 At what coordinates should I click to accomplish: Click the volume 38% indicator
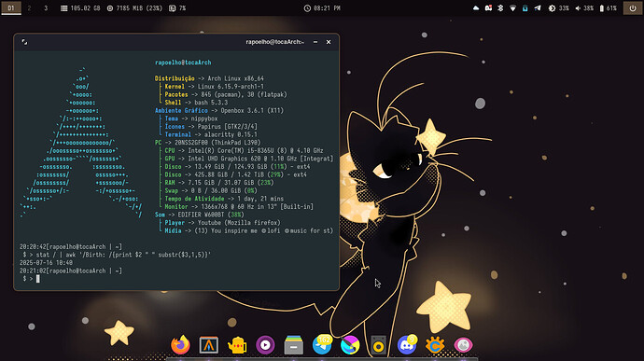point(584,7)
